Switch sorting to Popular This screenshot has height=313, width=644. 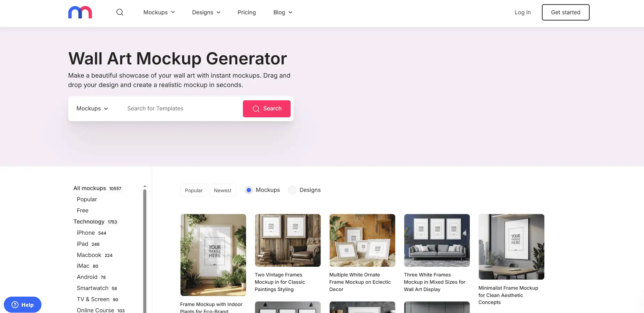tap(194, 190)
